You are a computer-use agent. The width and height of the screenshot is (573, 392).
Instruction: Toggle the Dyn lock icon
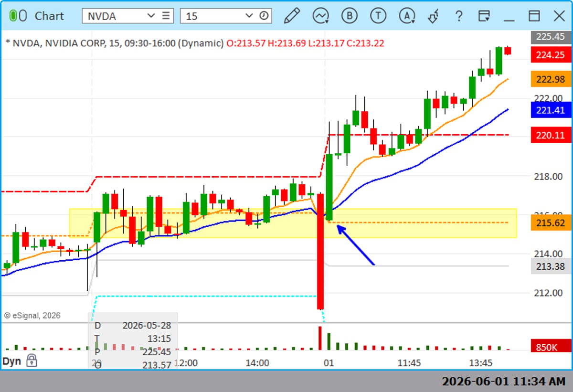(32, 360)
